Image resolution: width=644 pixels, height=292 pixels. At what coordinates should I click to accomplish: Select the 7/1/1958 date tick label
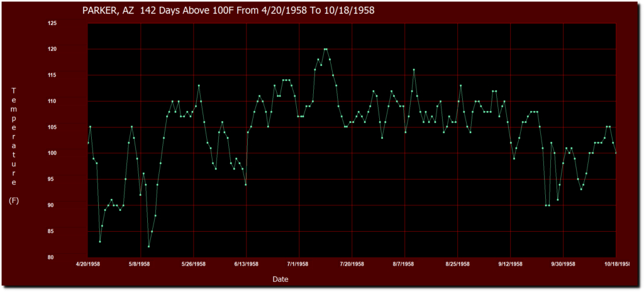298,264
